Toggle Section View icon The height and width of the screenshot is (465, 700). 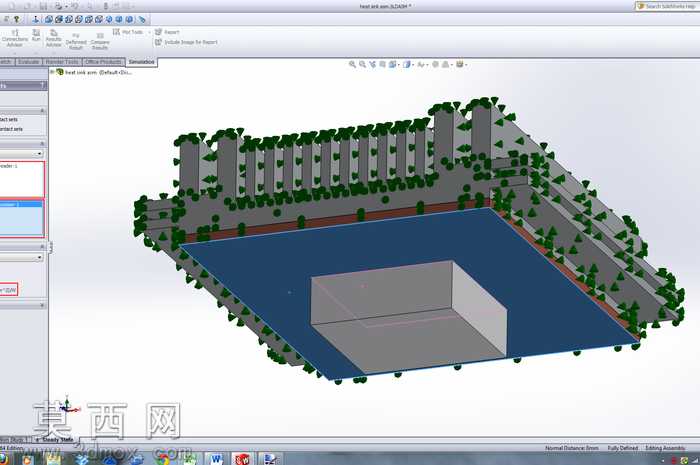pos(383,65)
